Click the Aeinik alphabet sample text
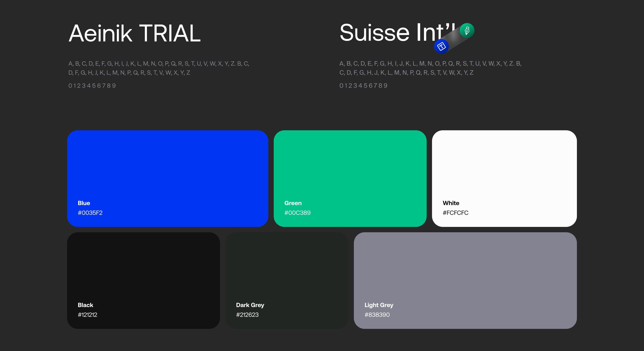The image size is (644, 351). 158,68
